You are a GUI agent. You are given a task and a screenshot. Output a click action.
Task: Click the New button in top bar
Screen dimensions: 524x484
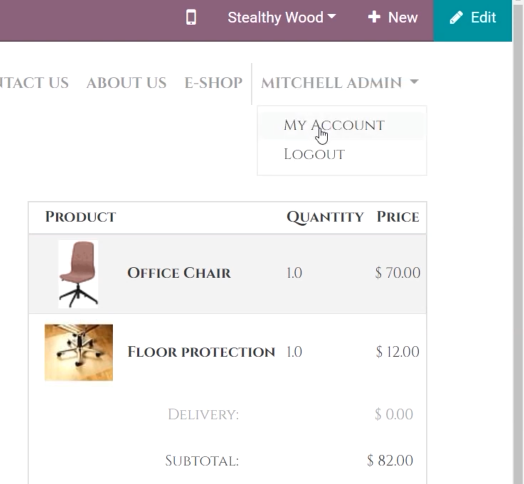(393, 17)
